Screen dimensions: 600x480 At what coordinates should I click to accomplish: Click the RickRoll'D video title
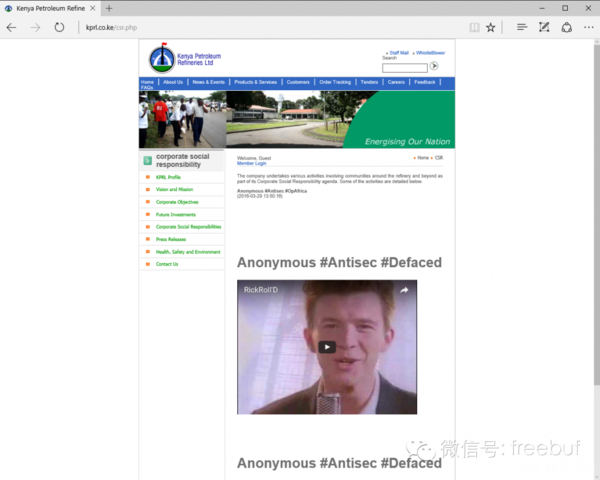click(x=261, y=290)
